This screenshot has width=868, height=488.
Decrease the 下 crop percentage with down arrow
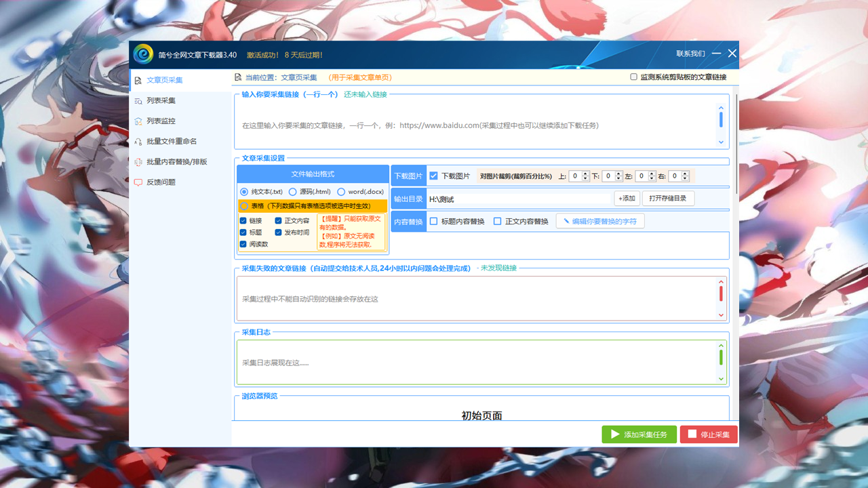(x=618, y=179)
